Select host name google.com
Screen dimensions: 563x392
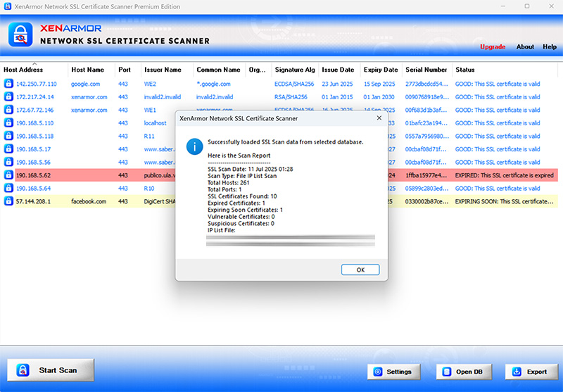pos(85,84)
